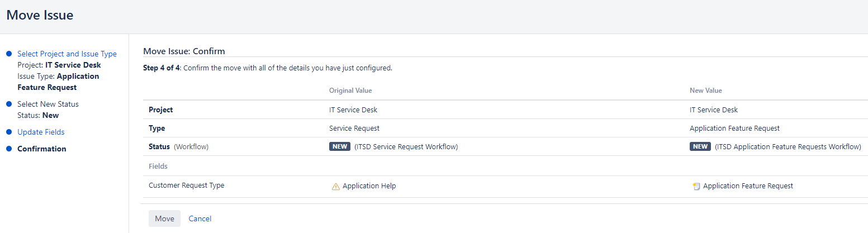868x233 pixels.
Task: Click the Application Feature Request note icon
Action: (696, 187)
